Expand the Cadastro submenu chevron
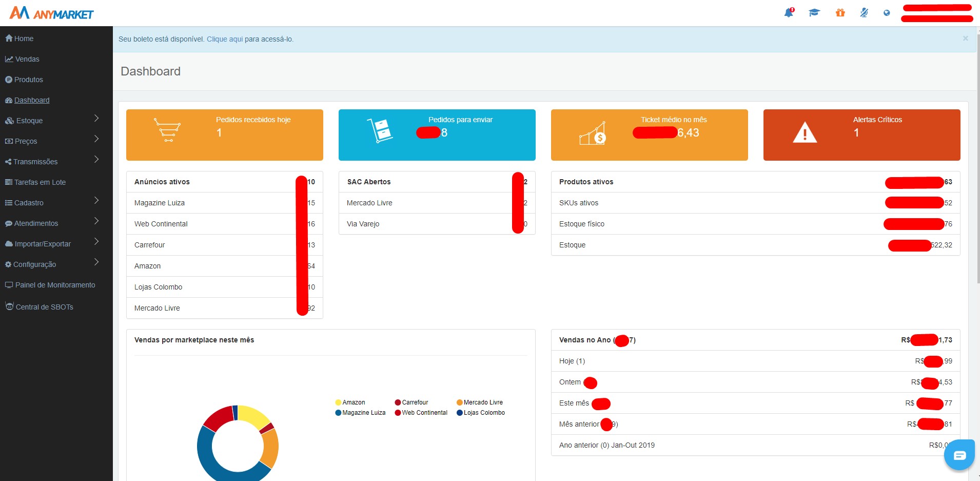Image resolution: width=980 pixels, height=481 pixels. (x=96, y=201)
